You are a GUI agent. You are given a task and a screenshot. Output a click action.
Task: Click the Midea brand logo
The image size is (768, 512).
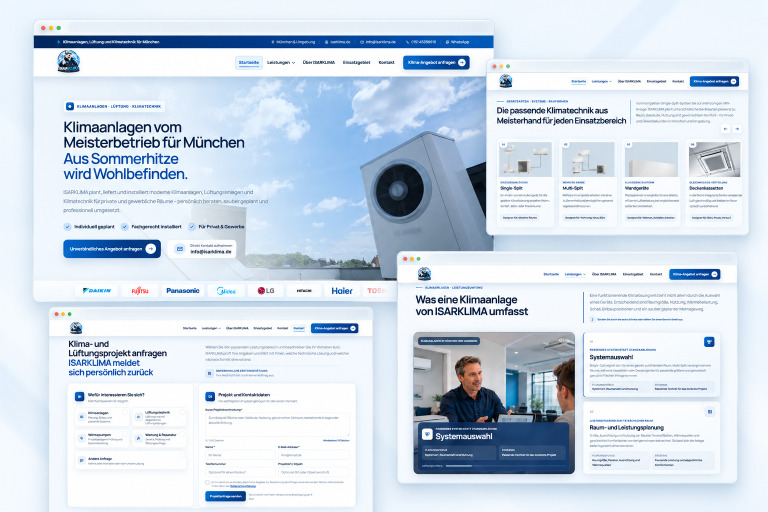click(226, 291)
